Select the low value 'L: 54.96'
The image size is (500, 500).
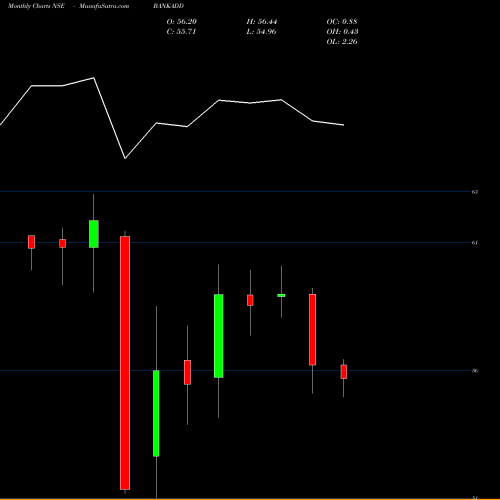(x=261, y=32)
